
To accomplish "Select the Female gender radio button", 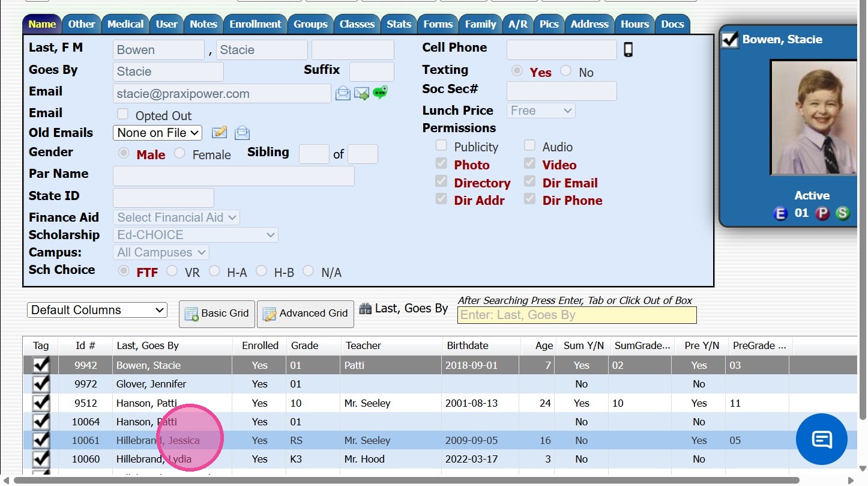I will tap(179, 153).
